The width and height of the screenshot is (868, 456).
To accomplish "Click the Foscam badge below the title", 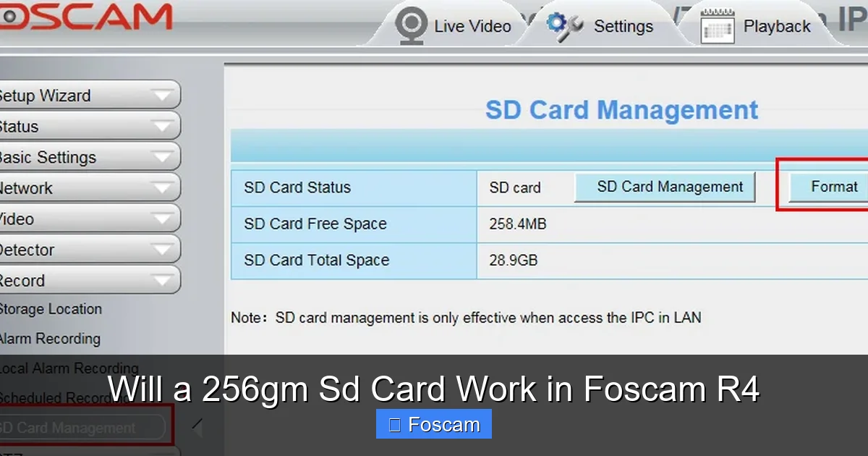I will pyautogui.click(x=433, y=424).
